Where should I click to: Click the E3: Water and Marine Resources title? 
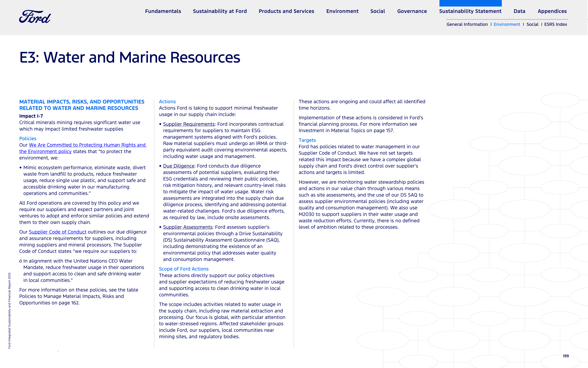130,57
